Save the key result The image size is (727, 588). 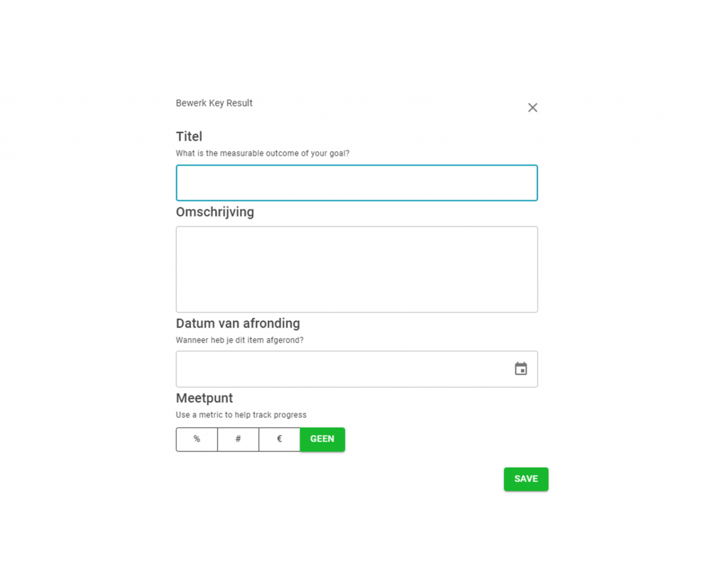[x=526, y=479]
